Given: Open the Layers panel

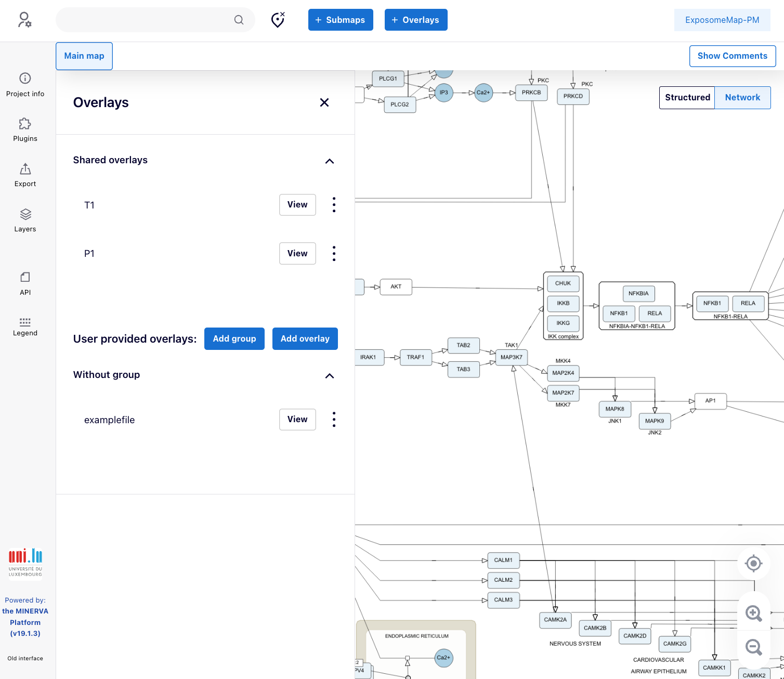Looking at the screenshot, I should click(x=25, y=220).
